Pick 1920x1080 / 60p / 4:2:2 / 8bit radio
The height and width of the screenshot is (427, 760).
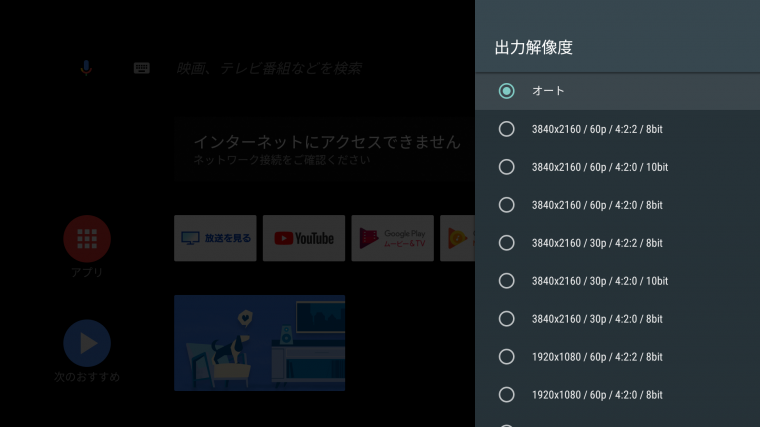coord(507,357)
